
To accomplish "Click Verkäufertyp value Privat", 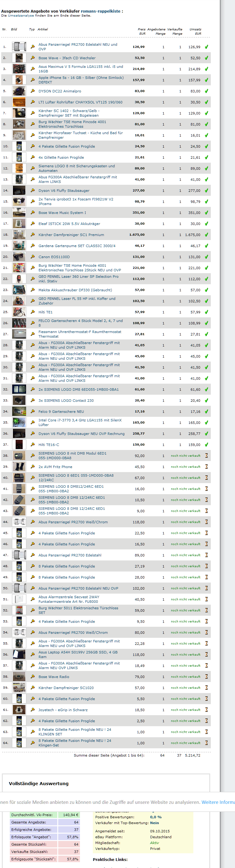I will pos(155,848).
